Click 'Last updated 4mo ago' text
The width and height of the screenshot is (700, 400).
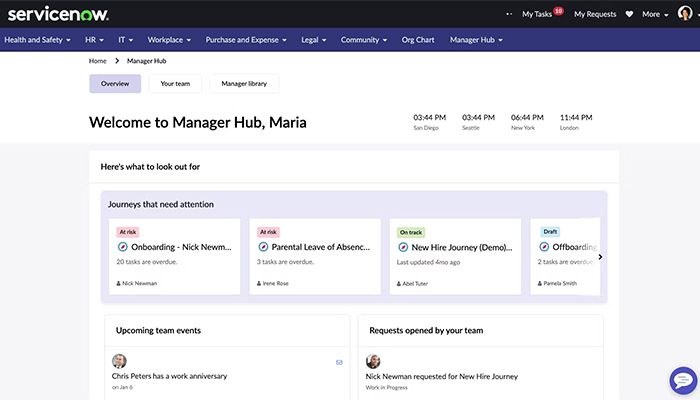[x=428, y=262]
